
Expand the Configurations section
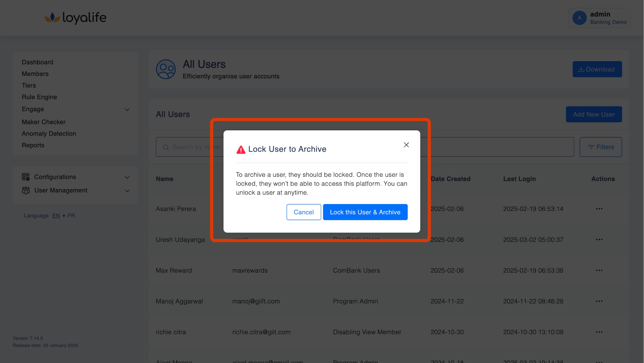click(127, 177)
